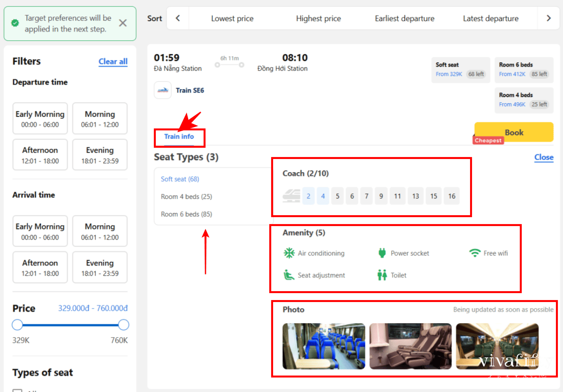Select Morning departure time filter

(x=100, y=119)
